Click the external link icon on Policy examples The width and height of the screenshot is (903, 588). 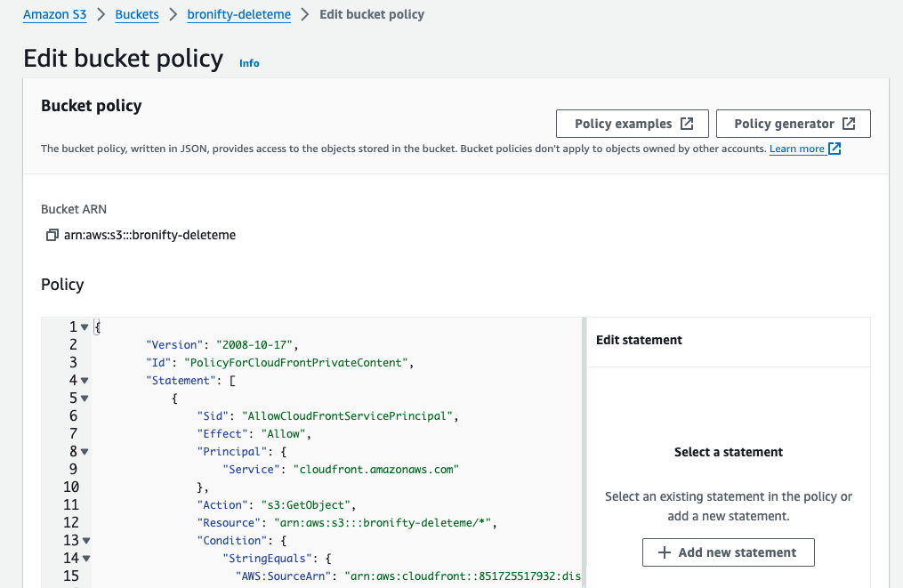(x=686, y=123)
